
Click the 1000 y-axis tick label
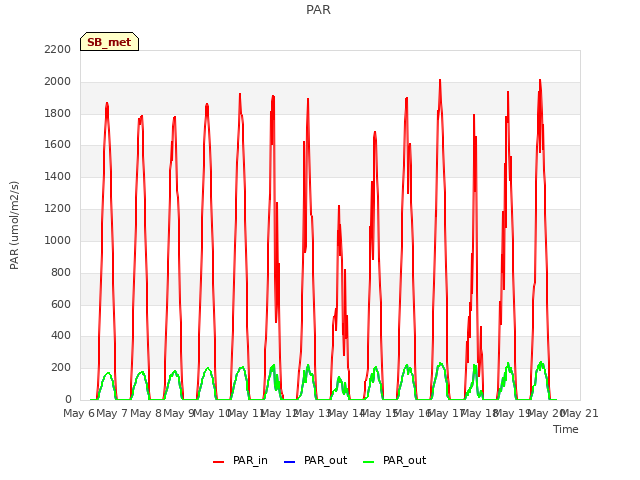point(58,240)
